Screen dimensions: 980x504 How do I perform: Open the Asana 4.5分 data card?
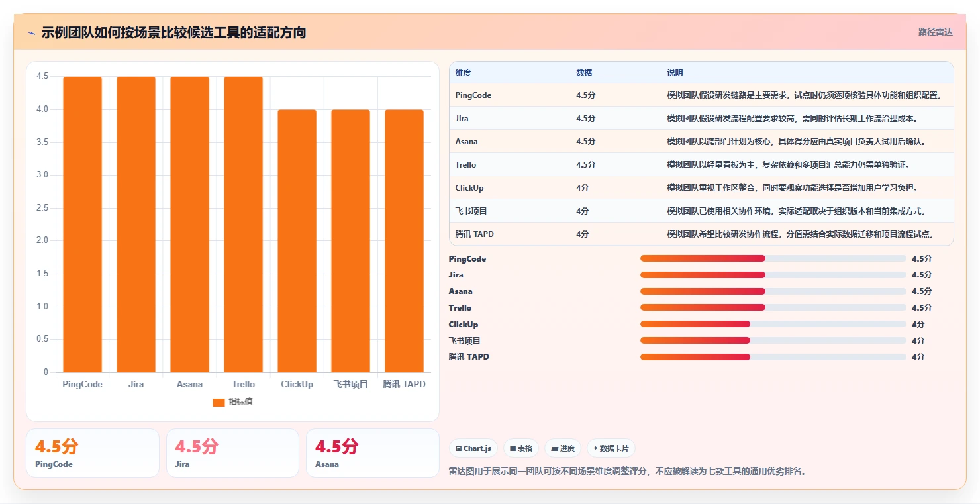[x=373, y=453]
